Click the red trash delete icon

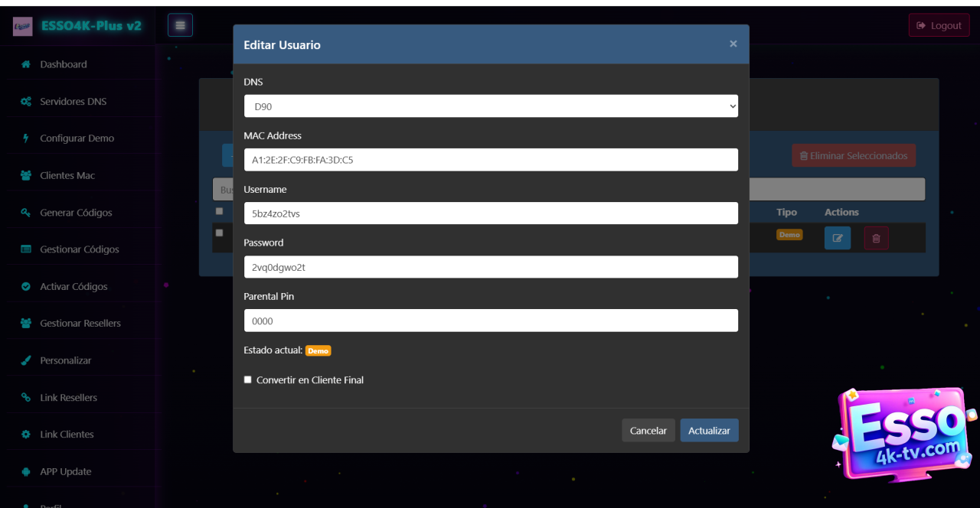[x=876, y=238]
